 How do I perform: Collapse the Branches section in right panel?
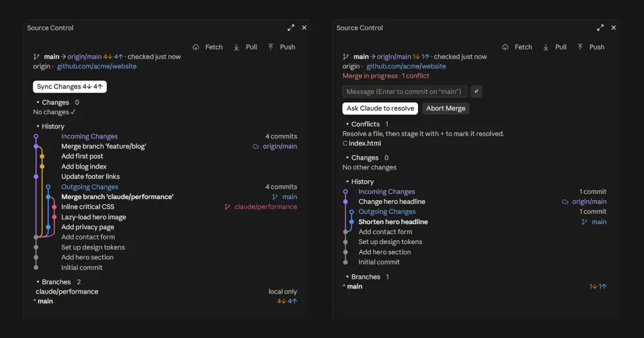(363, 277)
